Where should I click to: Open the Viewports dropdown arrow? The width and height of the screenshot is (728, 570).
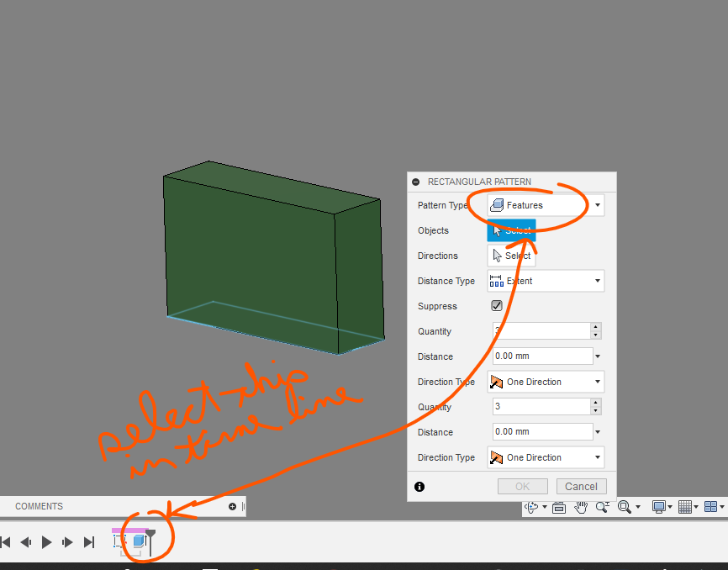coord(722,507)
